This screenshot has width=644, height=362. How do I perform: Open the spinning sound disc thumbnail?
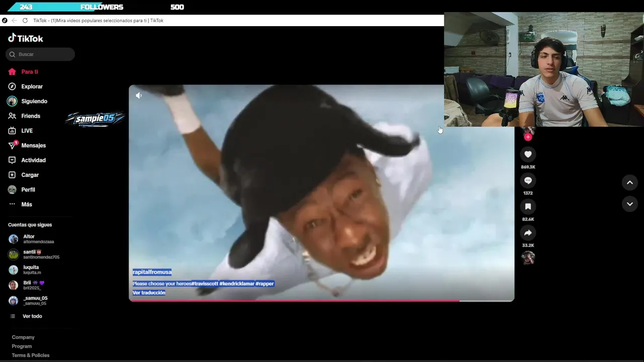pos(528,258)
